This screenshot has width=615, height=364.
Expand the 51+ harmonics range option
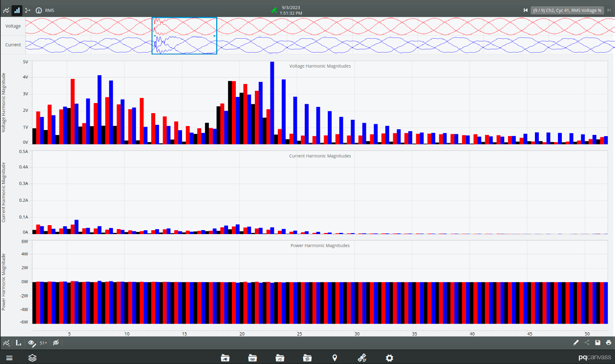coord(43,343)
